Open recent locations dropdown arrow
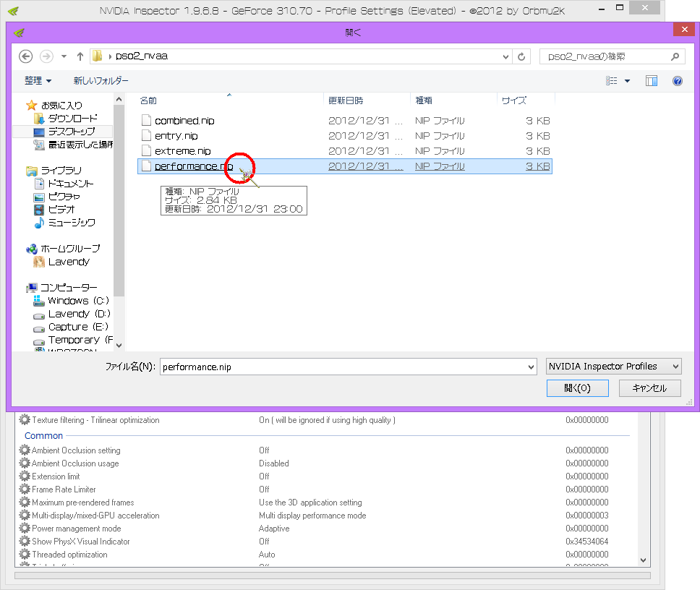Screen dimensions: 700x590 coord(64,56)
